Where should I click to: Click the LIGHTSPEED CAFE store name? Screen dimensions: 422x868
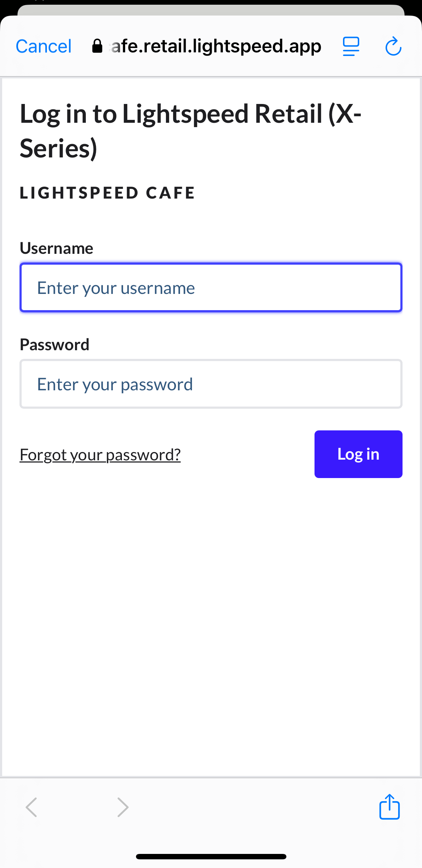(107, 193)
